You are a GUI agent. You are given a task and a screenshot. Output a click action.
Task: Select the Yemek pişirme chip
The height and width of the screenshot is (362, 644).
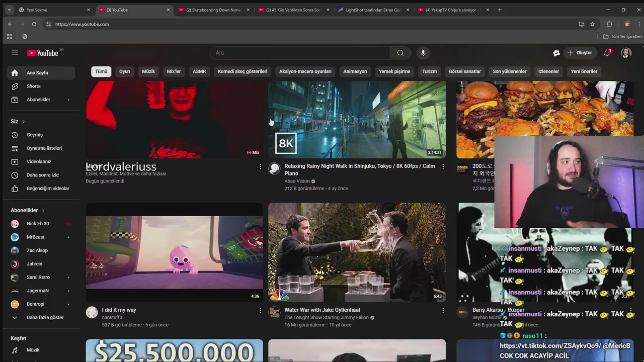[394, 71]
